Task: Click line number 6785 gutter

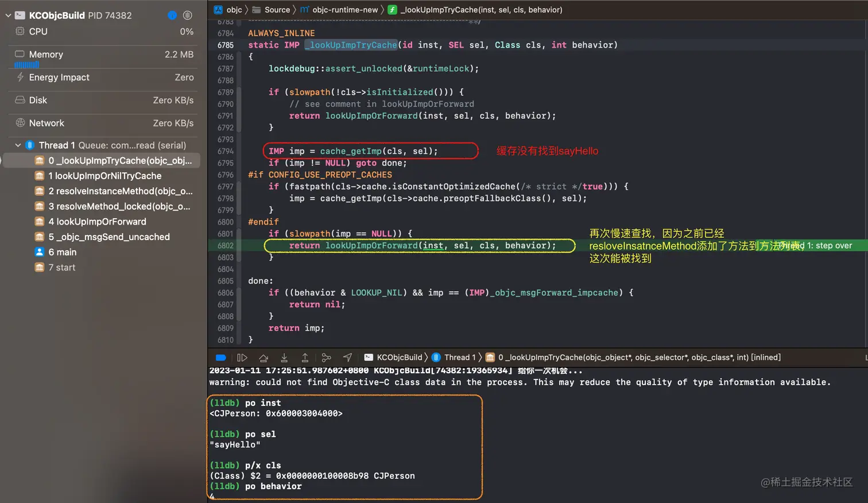Action: (226, 45)
